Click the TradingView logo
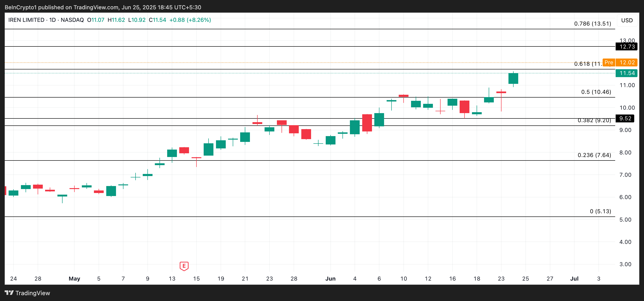 coord(27,293)
